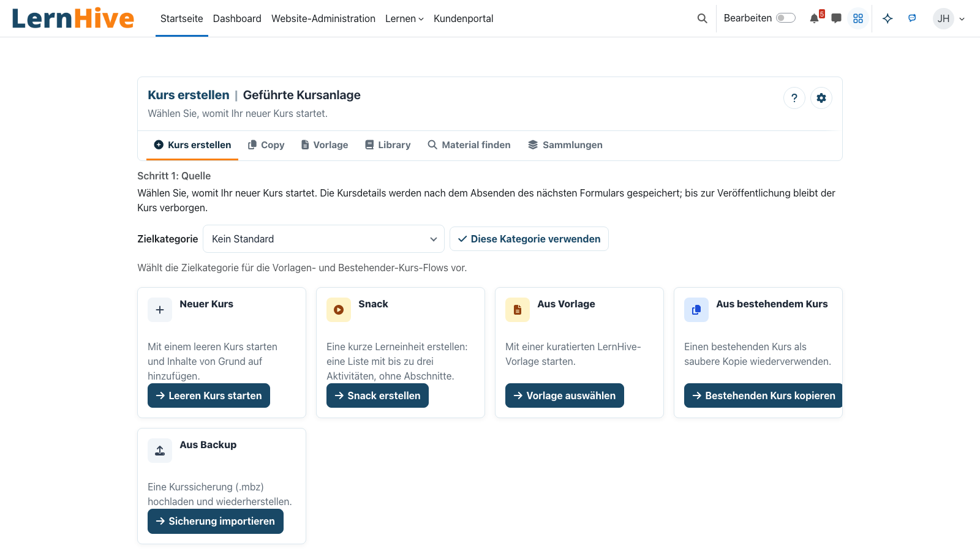Click Snack erstellen button

click(377, 395)
